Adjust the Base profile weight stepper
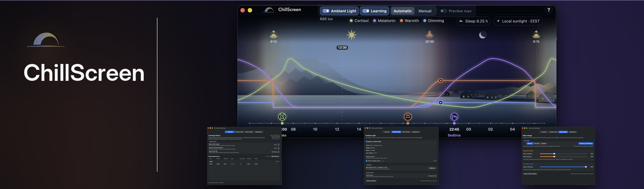Screen dimensions: 644x189 [x=279, y=145]
